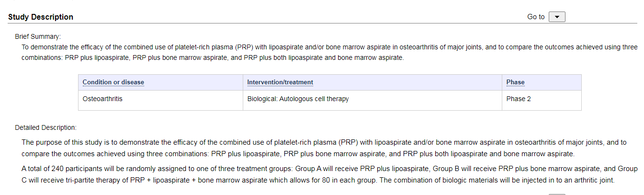Click the paragraph starting 'A total of 240 participants'
This screenshot has width=644, height=195.
(x=329, y=174)
